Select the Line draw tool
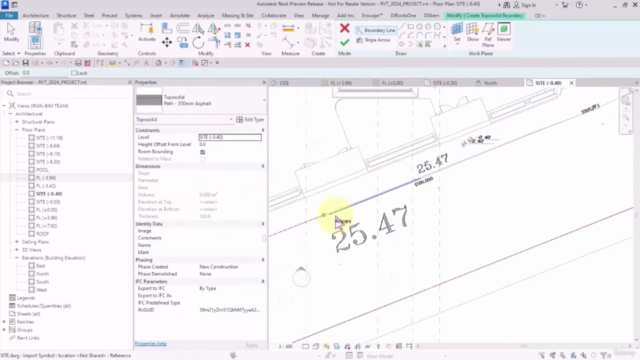The height and width of the screenshot is (360, 640). coord(402,27)
